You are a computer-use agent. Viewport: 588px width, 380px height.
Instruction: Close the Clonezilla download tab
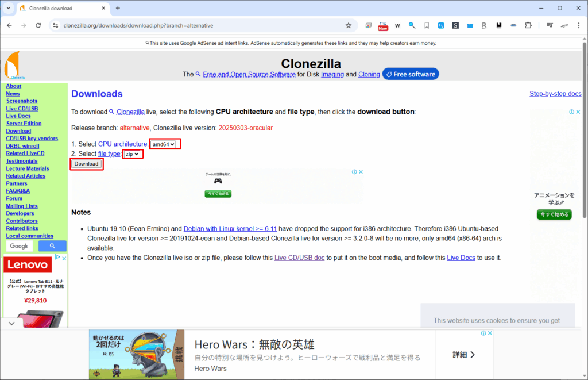(x=103, y=8)
